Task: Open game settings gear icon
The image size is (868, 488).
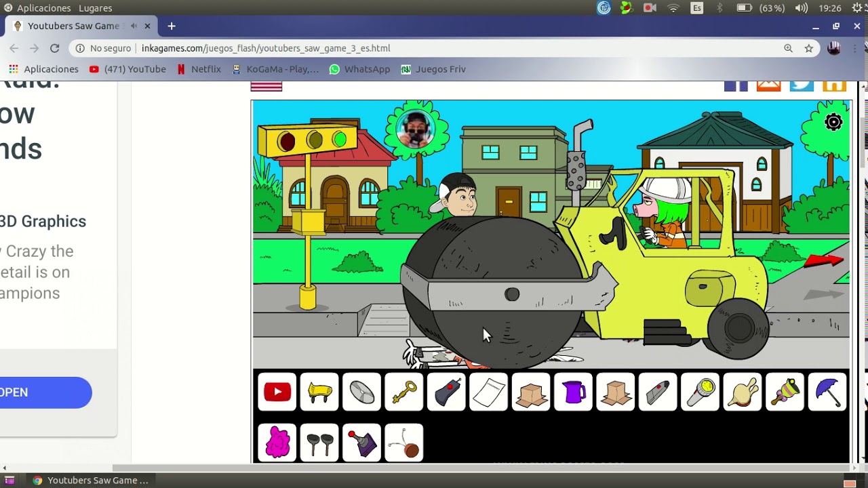Action: pyautogui.click(x=833, y=122)
